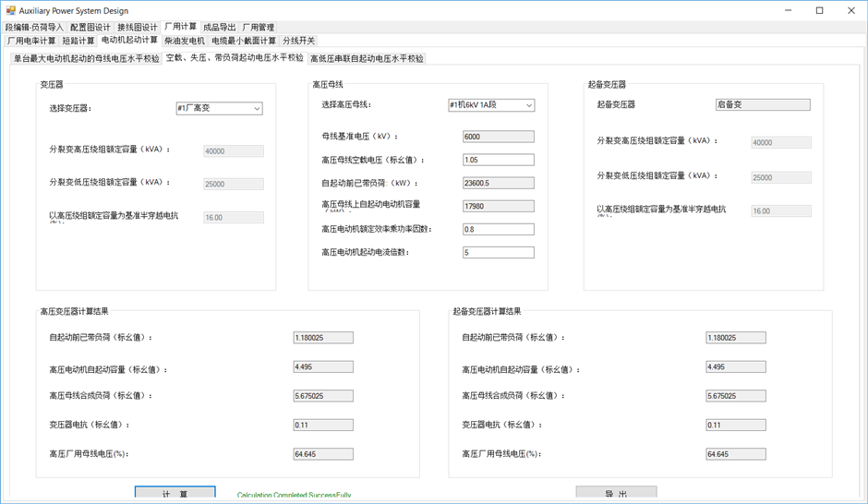This screenshot has width=868, height=504.
Task: Select the 厂用计算 tab
Action: click(x=180, y=27)
